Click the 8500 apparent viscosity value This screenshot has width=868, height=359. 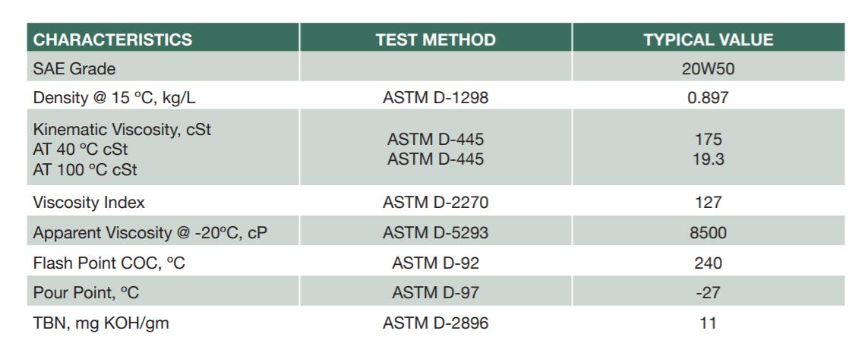coord(708,233)
